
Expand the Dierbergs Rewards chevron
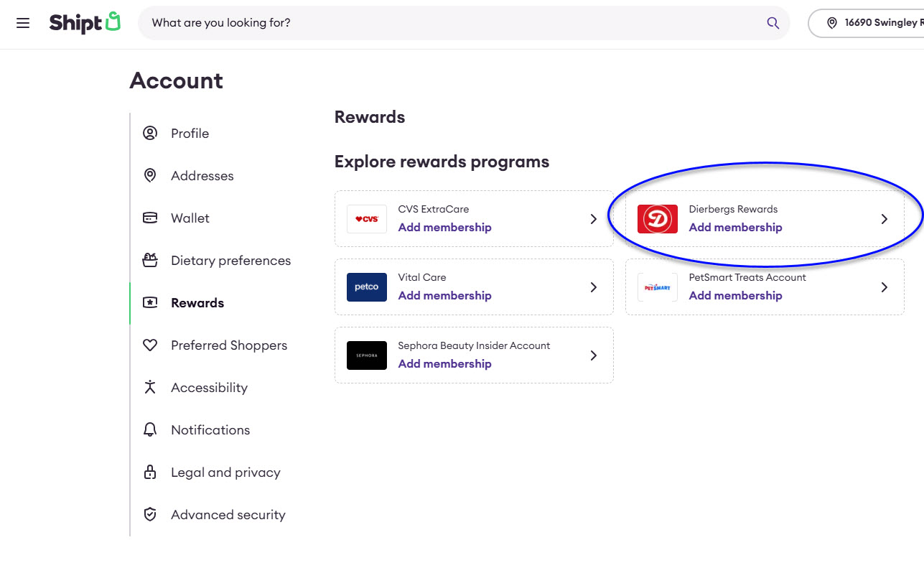point(885,219)
